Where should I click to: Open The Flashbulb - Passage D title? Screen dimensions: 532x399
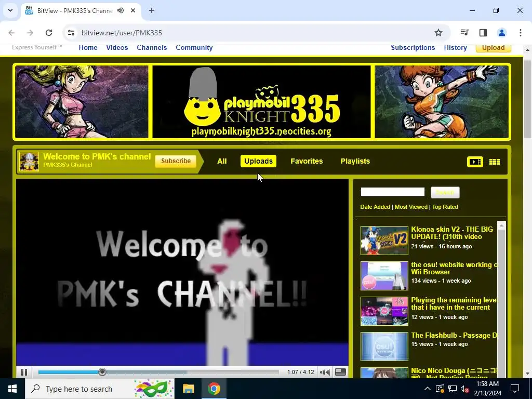(454, 336)
